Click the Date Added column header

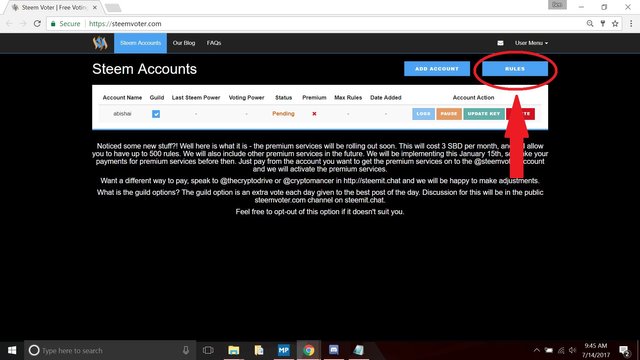[x=386, y=98]
